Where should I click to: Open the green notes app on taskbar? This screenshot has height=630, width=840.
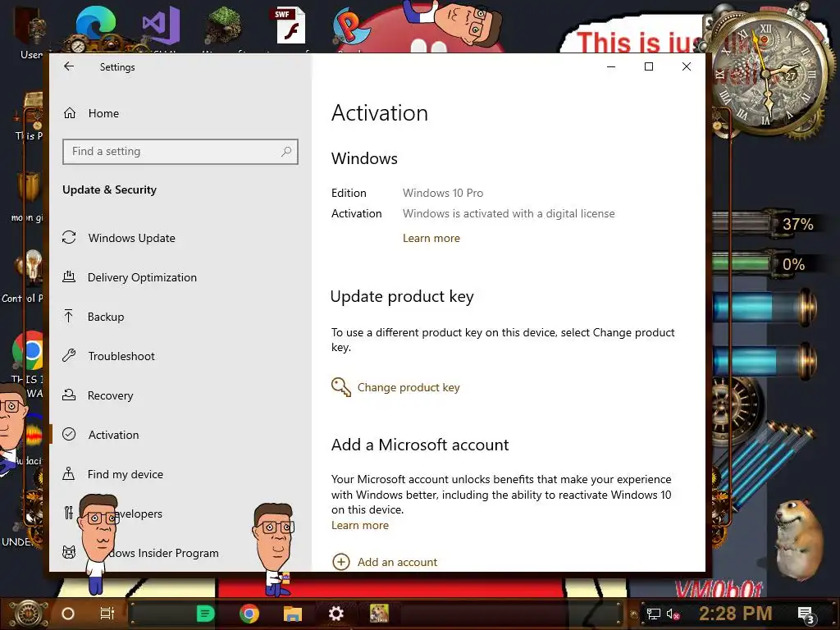pos(205,614)
